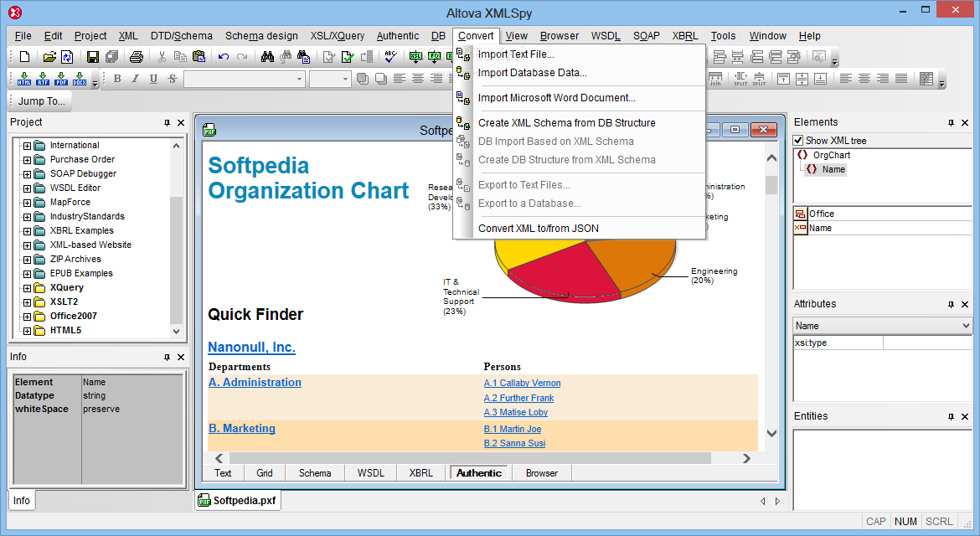Generate Word output with the DOCX icon
The image size is (980, 536).
80,79
